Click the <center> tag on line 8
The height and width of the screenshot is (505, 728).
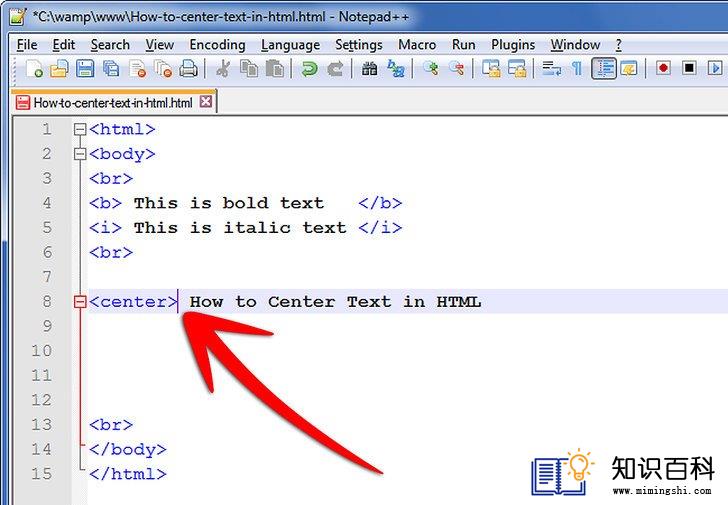[133, 302]
